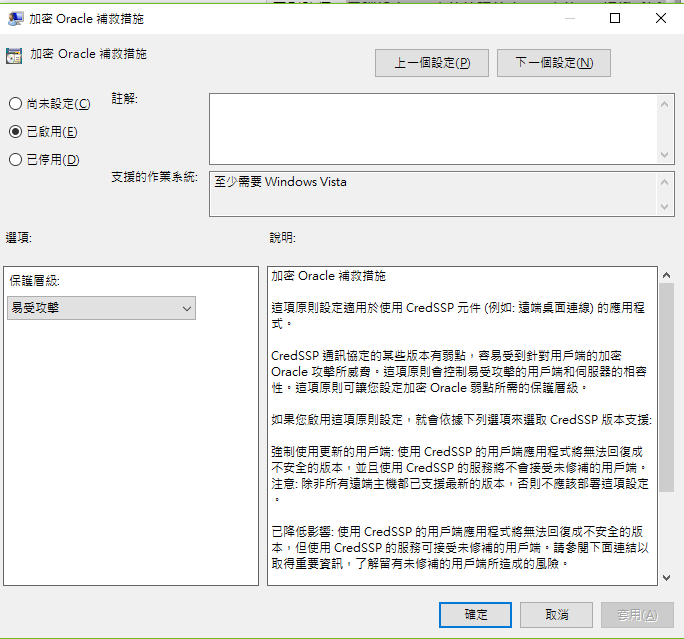Click the 說明 panel scroll-down arrow
The height and width of the screenshot is (639, 684).
tap(666, 578)
